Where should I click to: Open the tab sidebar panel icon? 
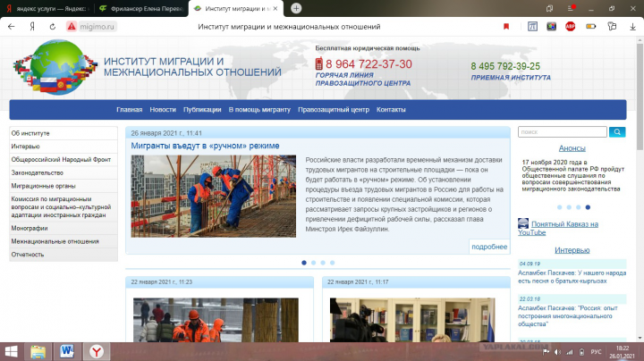[x=549, y=8]
